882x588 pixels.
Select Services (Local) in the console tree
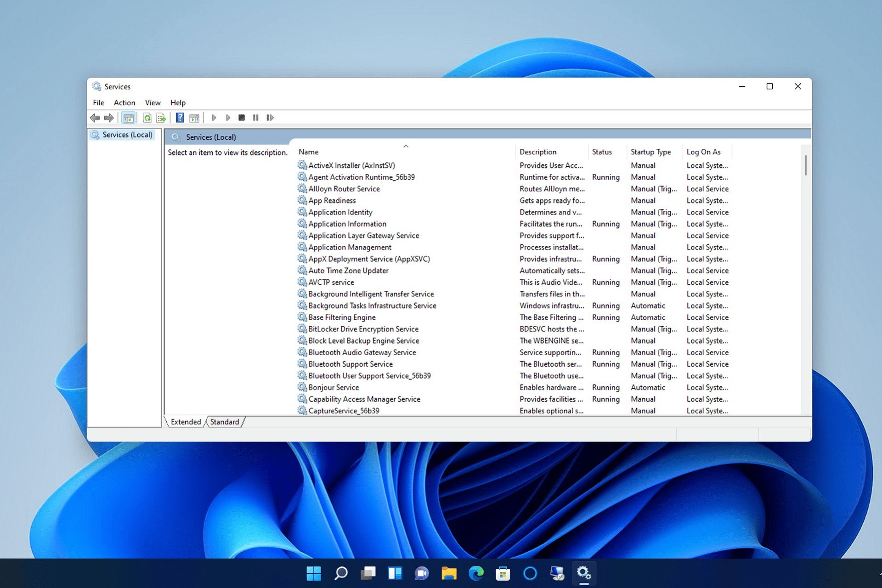click(x=127, y=135)
